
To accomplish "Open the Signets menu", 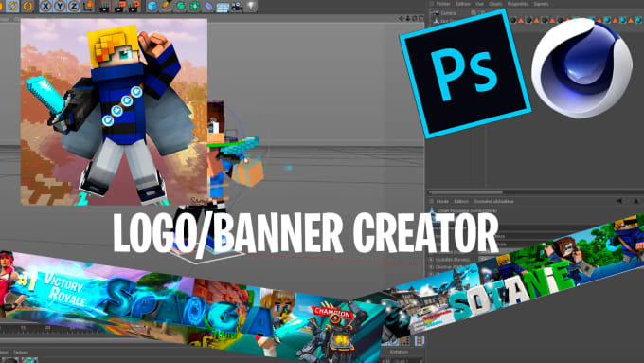I will 541,4.
